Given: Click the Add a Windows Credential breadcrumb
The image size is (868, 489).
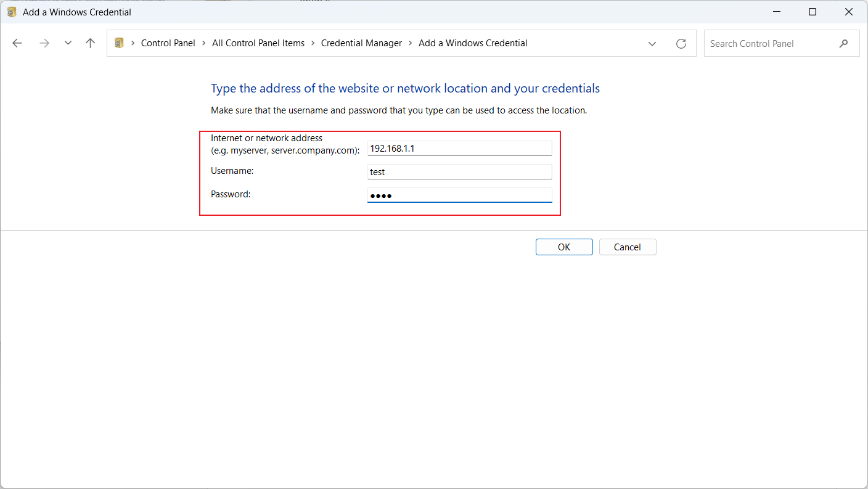Looking at the screenshot, I should pyautogui.click(x=473, y=43).
